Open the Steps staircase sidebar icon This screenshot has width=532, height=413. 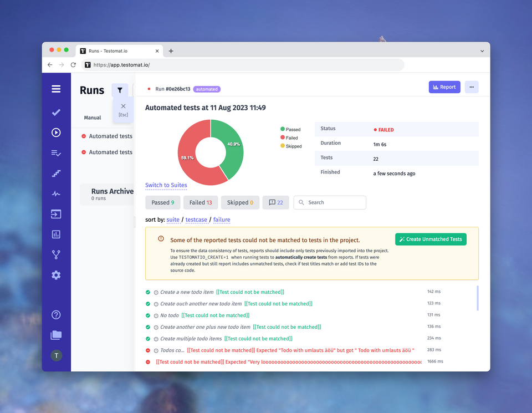[x=56, y=174]
